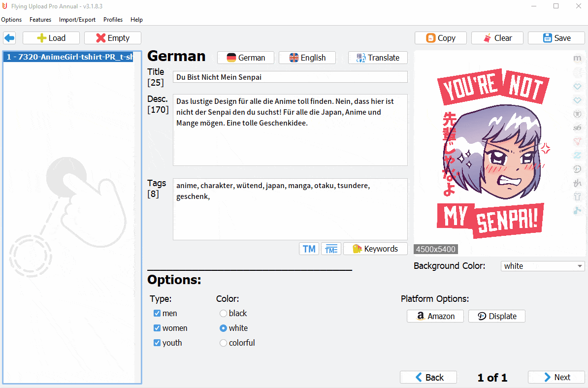Select the 'th' platform sidebar icon

(x=577, y=183)
